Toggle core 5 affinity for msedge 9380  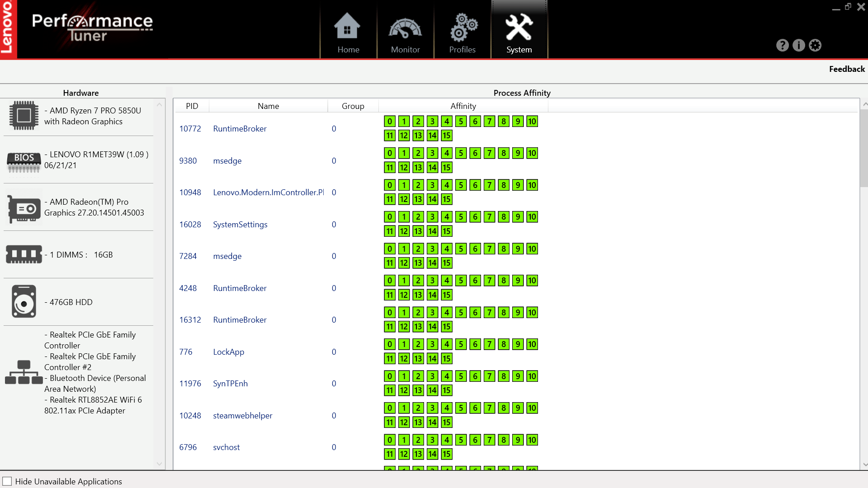[461, 153]
